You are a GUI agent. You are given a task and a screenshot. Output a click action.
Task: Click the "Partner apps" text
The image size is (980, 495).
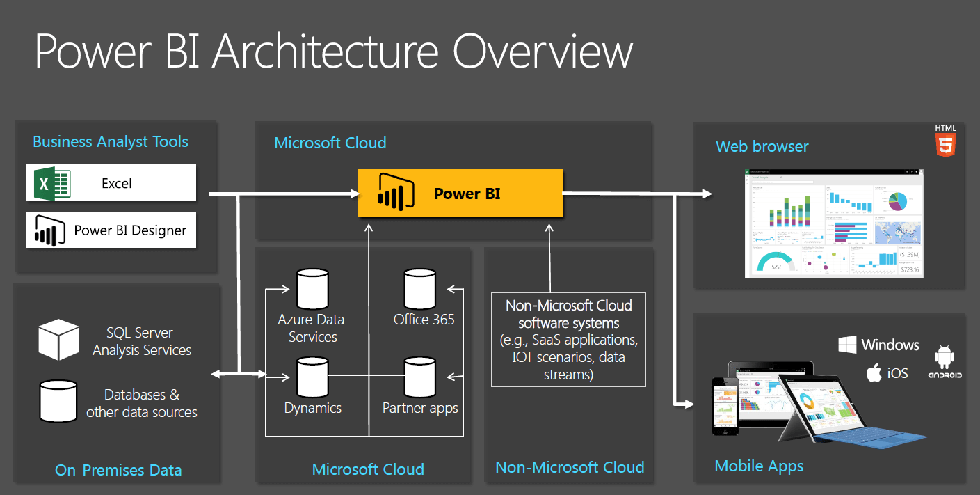tap(420, 408)
